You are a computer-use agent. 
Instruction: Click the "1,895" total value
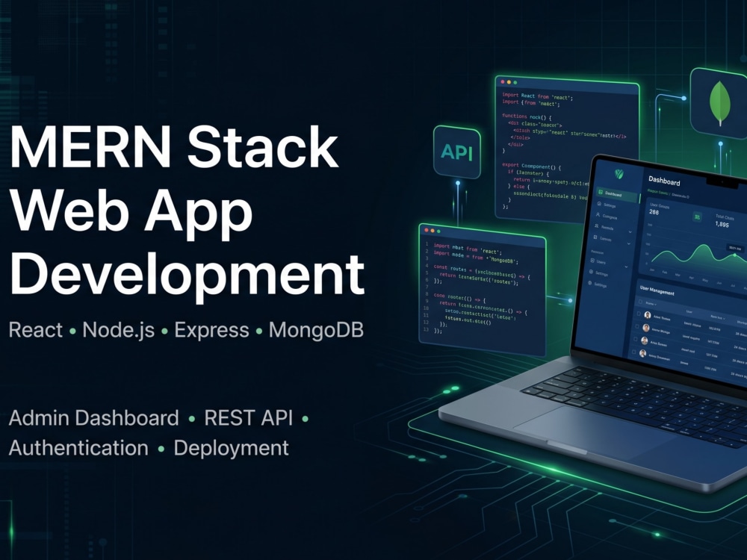tap(722, 224)
